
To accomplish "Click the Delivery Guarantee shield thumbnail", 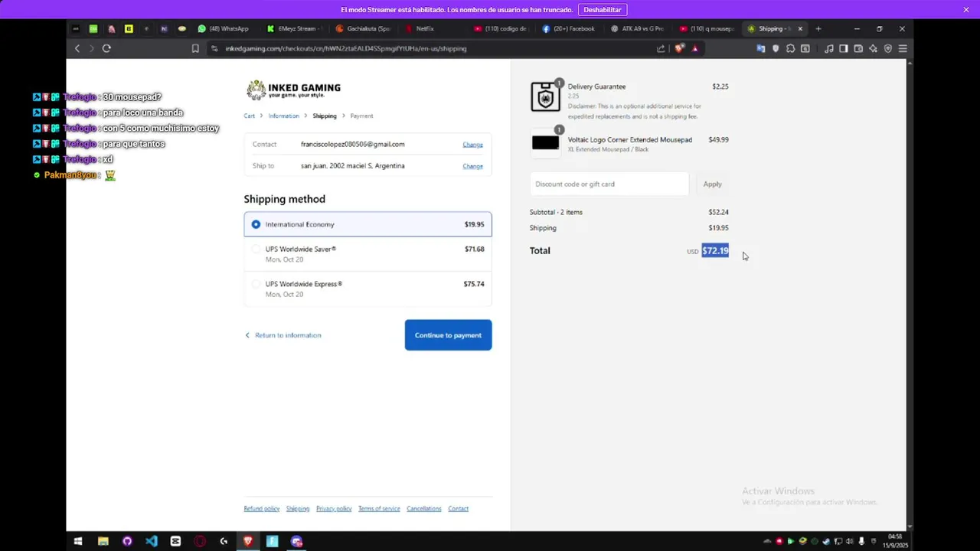I will (545, 97).
